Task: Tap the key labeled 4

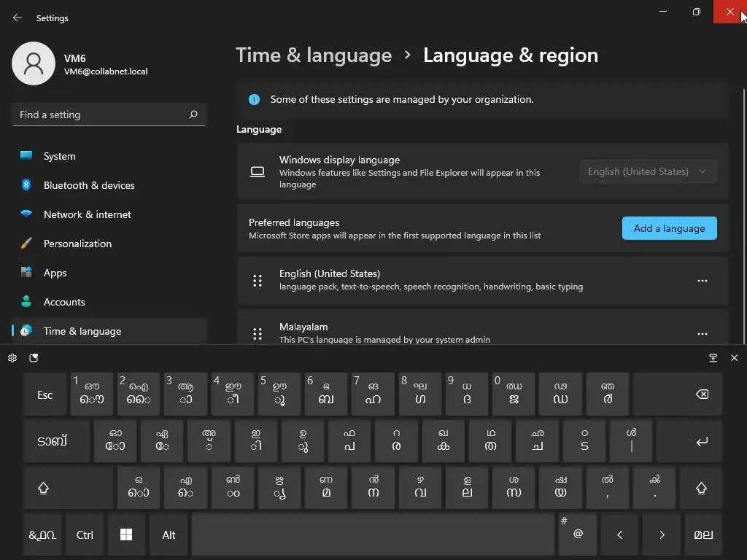Action: pyautogui.click(x=232, y=394)
